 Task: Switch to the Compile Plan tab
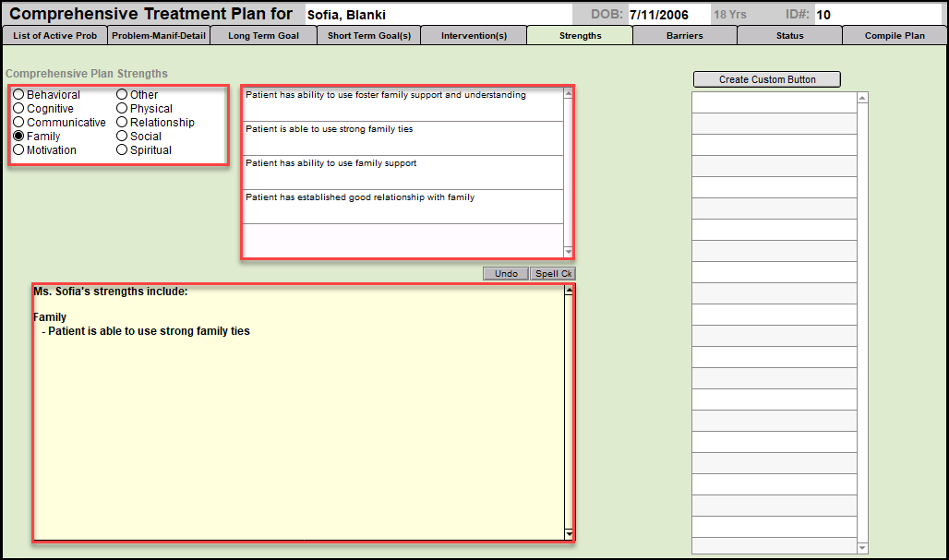click(x=894, y=36)
